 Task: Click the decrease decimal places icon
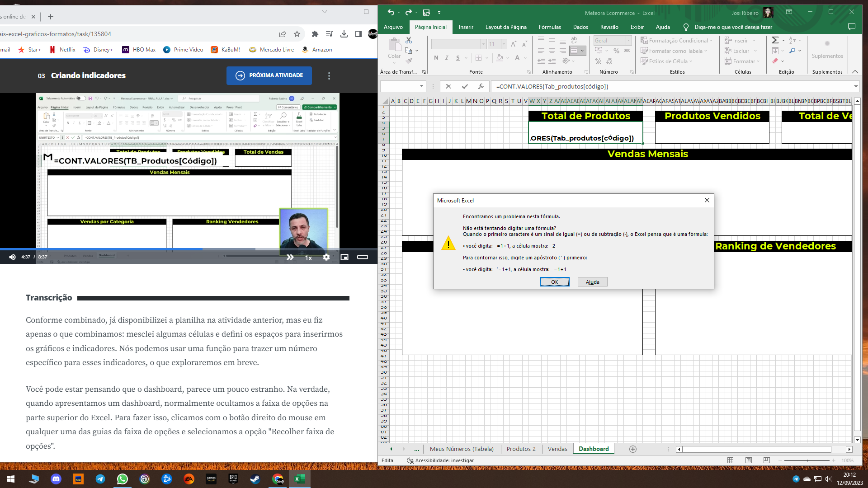tap(609, 61)
